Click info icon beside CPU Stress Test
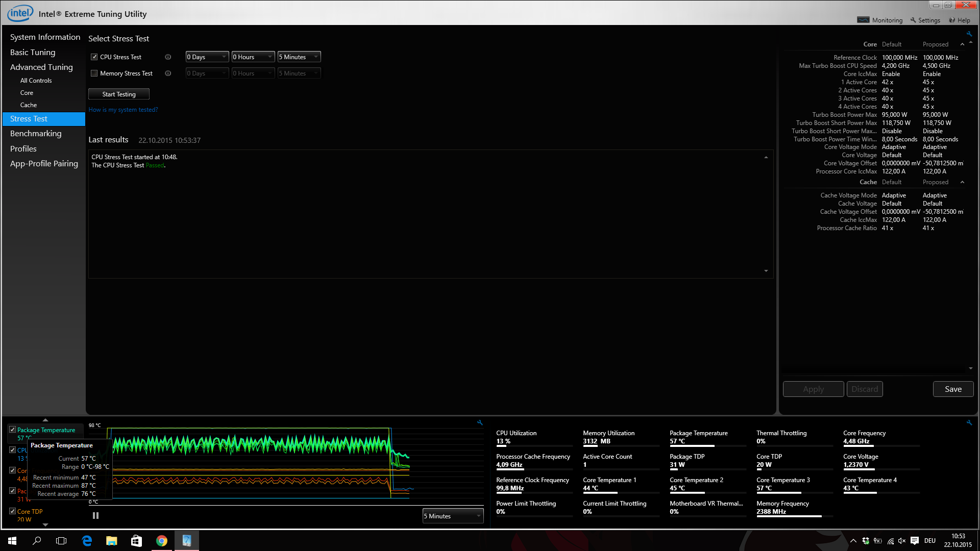 [x=168, y=57]
